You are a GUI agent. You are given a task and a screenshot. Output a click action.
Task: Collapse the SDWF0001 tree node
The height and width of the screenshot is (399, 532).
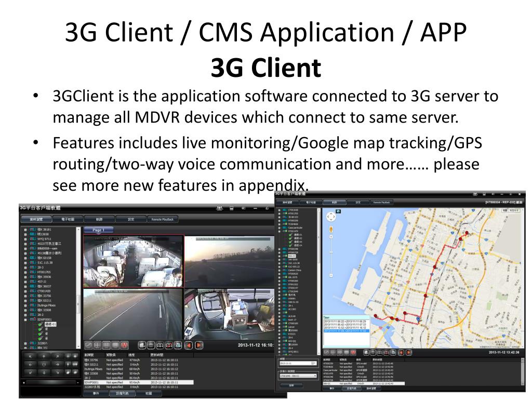tap(25, 320)
